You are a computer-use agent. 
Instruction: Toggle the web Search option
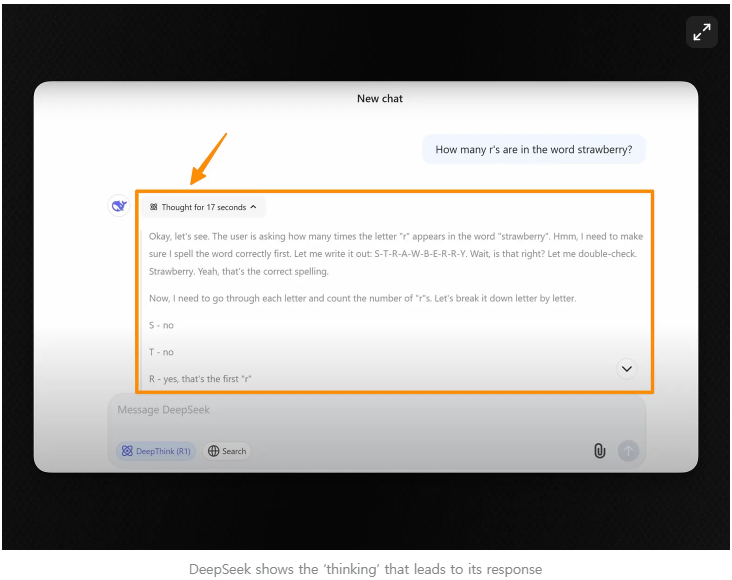[227, 451]
